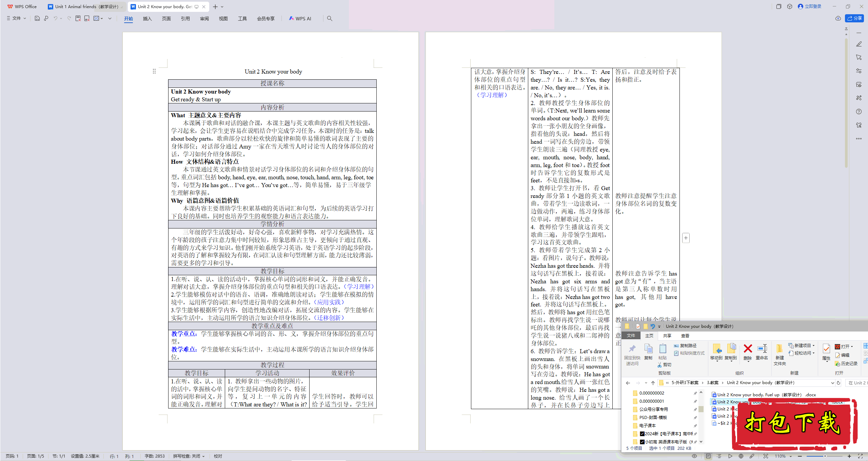This screenshot has height=461, width=868.
Task: Click the word count 字数: 2853
Action: click(x=155, y=456)
